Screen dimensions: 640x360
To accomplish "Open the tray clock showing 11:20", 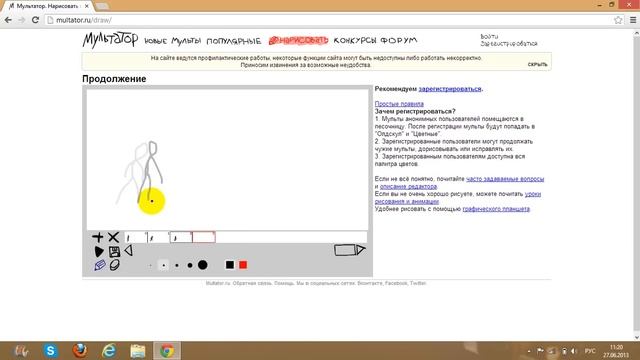I will [x=616, y=351].
